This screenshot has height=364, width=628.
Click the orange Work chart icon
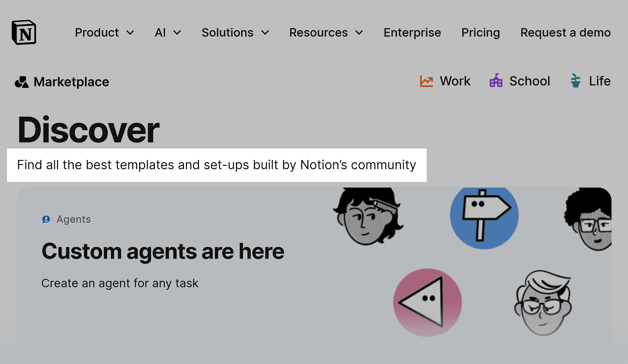point(426,81)
